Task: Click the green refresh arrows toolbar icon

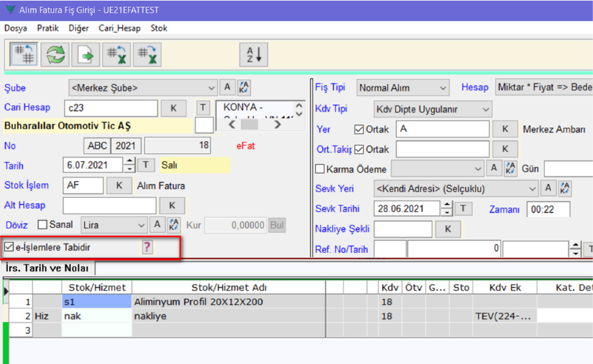Action: click(x=55, y=55)
